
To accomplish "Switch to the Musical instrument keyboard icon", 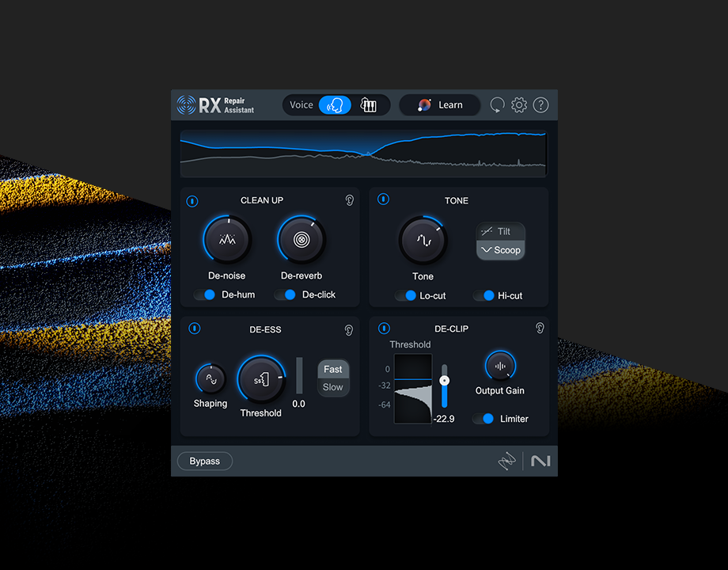I will tap(369, 105).
